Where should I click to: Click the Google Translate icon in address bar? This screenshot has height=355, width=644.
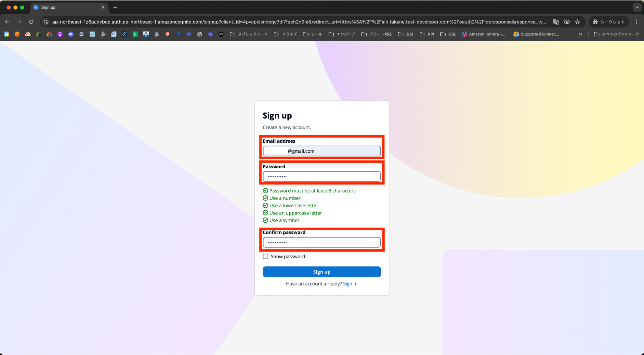coord(556,22)
